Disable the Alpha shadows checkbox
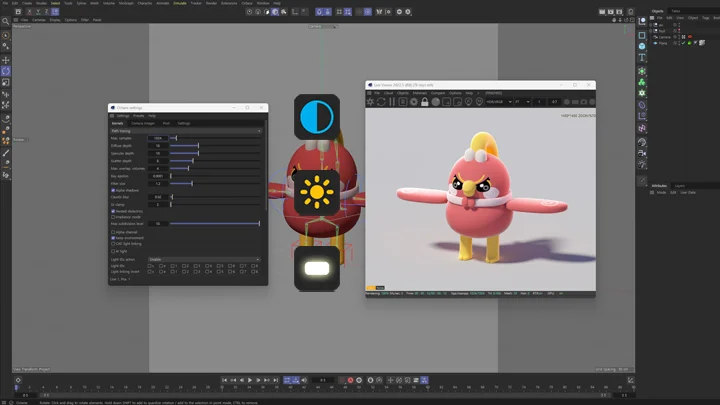This screenshot has width=720, height=405. click(113, 190)
